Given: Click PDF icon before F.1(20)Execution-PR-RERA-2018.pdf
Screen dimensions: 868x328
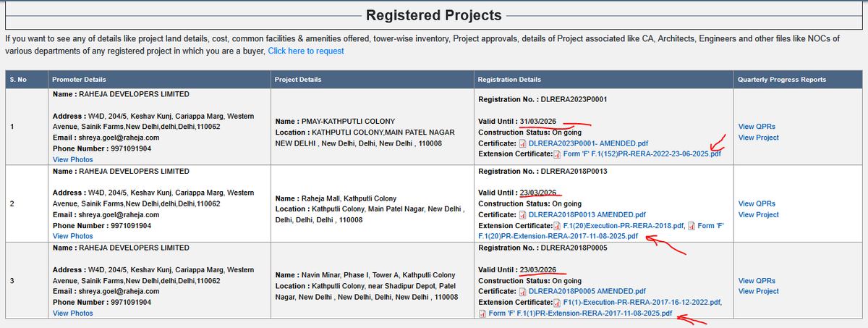Looking at the screenshot, I should pyautogui.click(x=557, y=225).
